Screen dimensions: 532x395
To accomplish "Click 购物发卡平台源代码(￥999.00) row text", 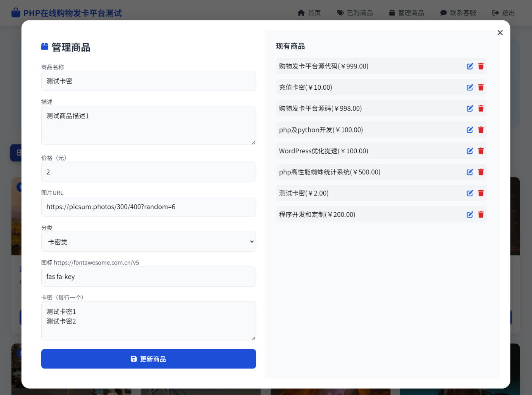I will 324,66.
